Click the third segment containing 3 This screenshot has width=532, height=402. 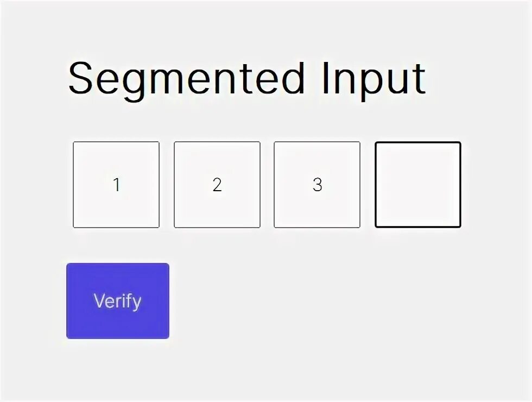[317, 185]
